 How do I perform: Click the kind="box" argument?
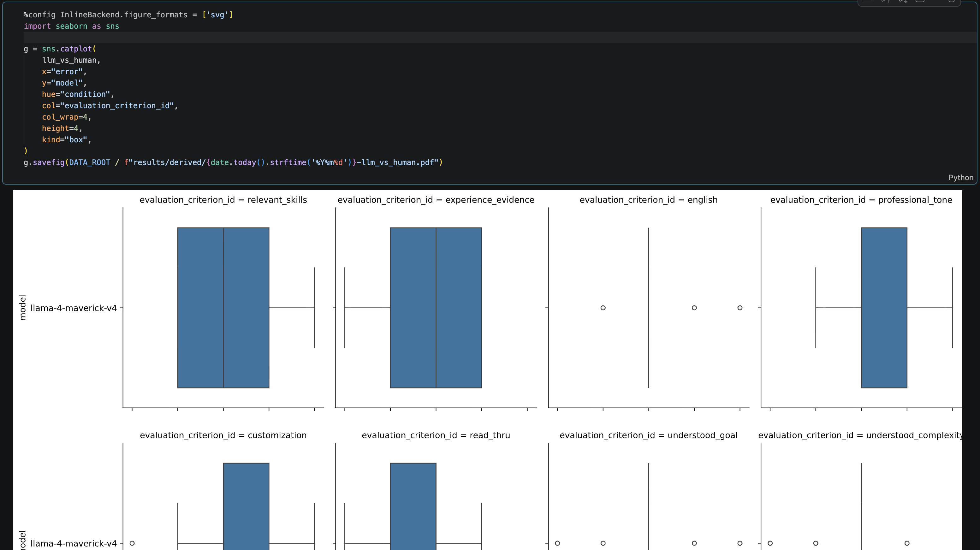click(x=67, y=139)
